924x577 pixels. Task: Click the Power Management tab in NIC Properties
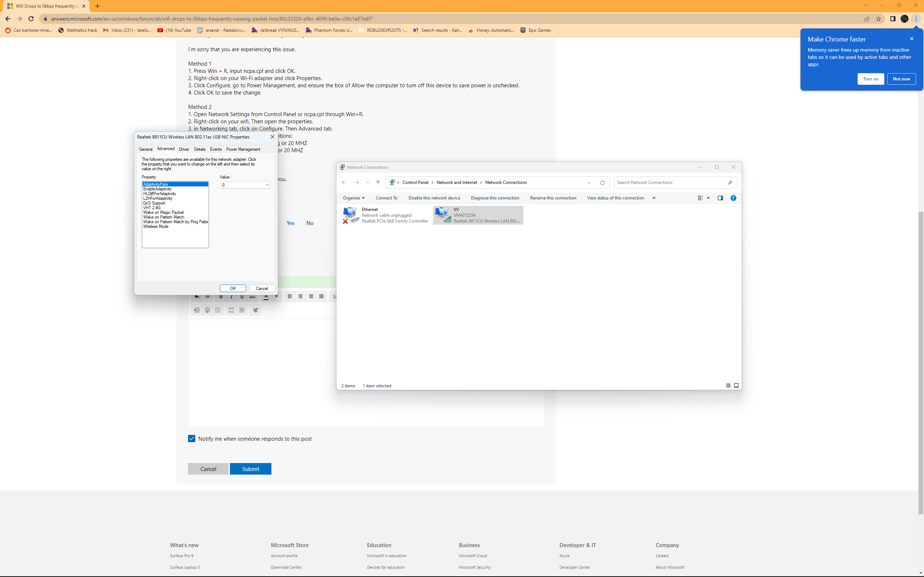pyautogui.click(x=244, y=148)
